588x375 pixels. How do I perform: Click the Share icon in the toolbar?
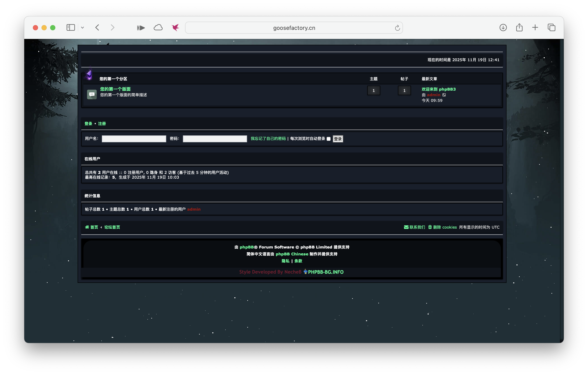[x=519, y=28]
